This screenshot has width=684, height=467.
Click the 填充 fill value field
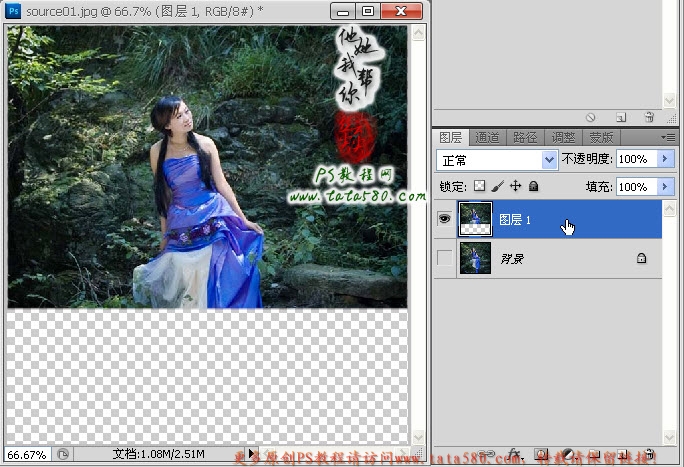tap(636, 187)
